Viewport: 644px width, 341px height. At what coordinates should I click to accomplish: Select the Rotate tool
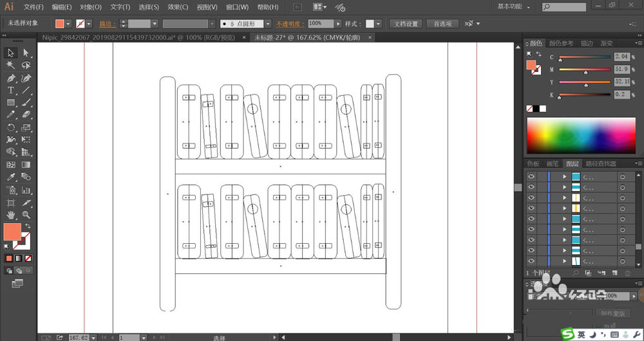(x=11, y=127)
